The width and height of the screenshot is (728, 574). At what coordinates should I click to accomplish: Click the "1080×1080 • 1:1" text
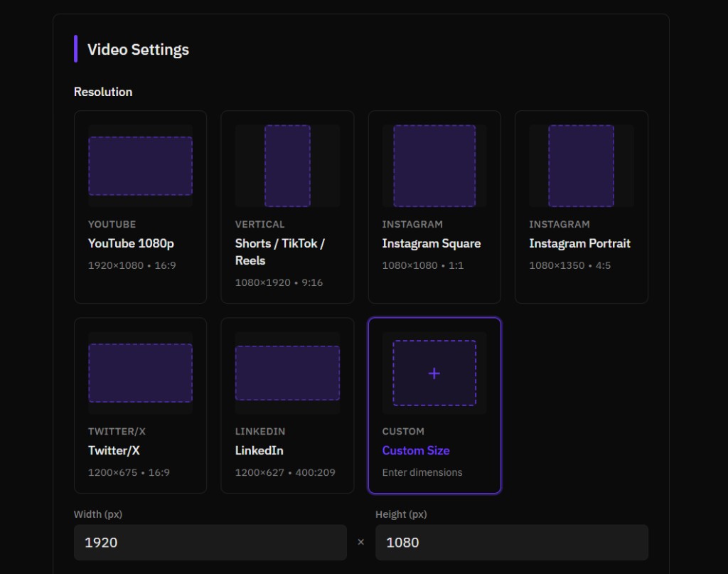[422, 265]
